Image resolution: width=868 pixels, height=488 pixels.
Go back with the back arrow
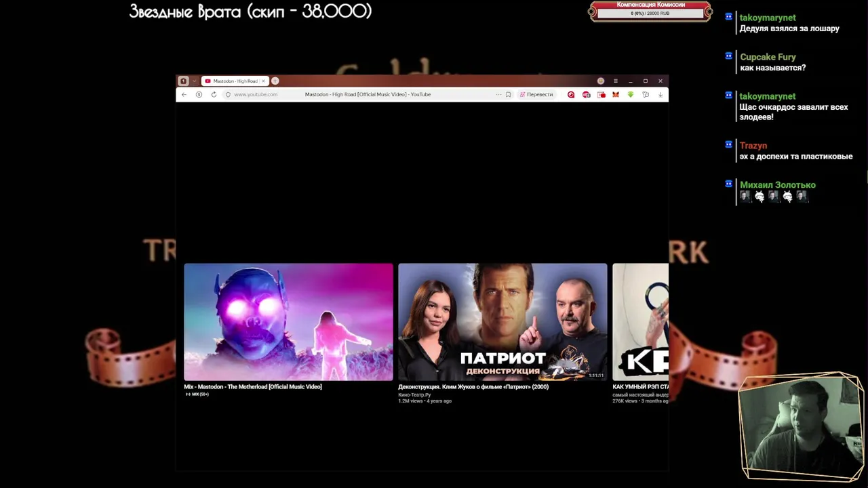click(x=184, y=94)
